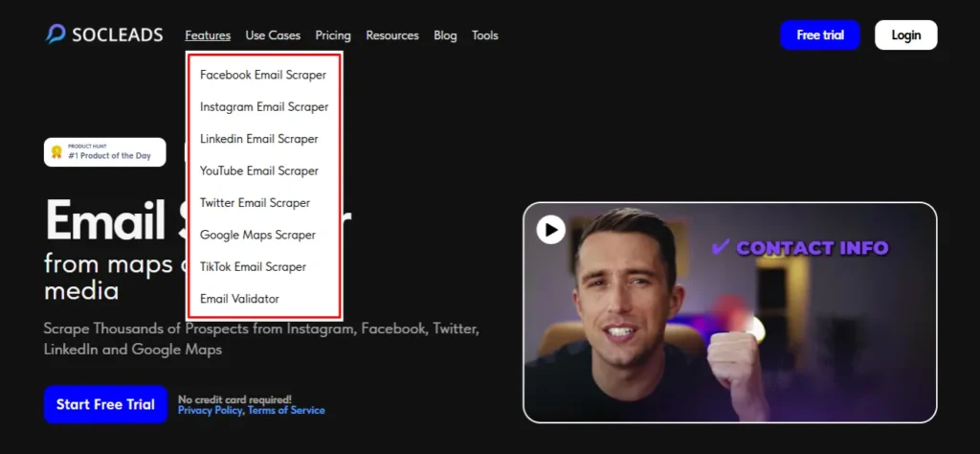Open the Resources menu
980x454 pixels.
pos(392,35)
